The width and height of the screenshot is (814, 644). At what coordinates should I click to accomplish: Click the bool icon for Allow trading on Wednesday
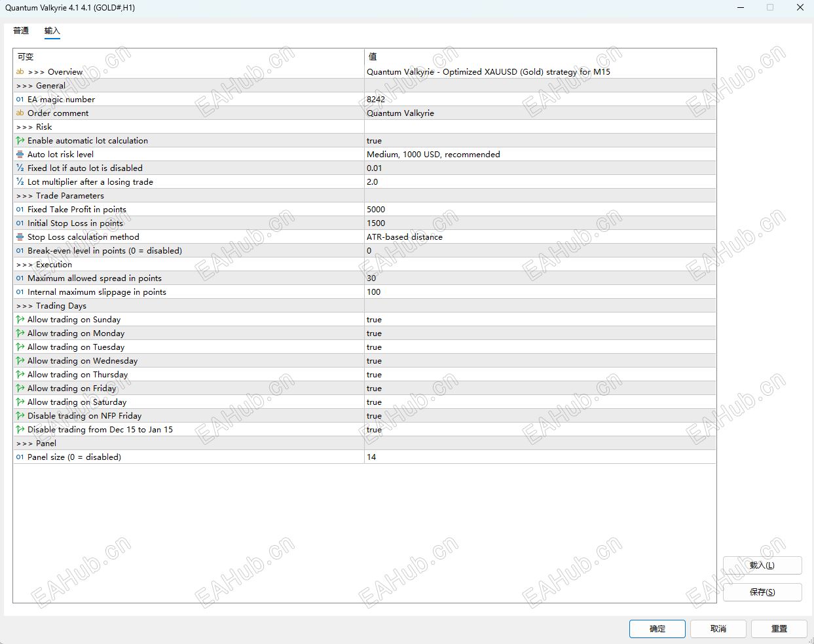tap(20, 361)
